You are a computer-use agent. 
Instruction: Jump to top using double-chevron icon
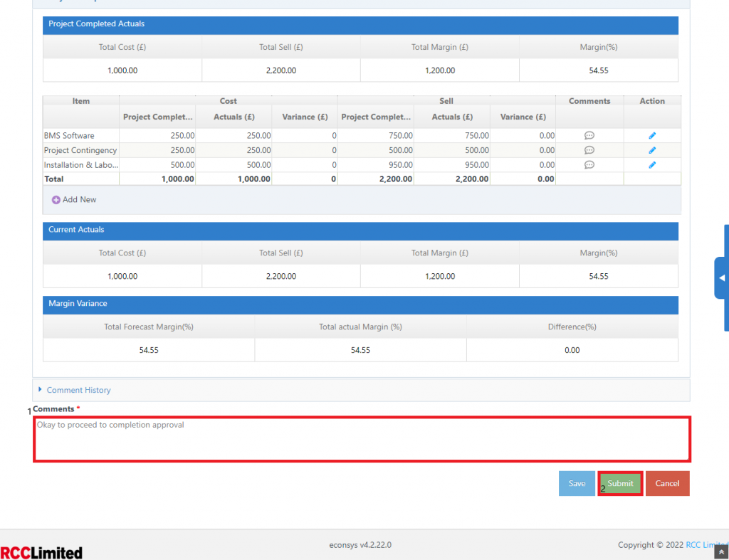coord(721,552)
